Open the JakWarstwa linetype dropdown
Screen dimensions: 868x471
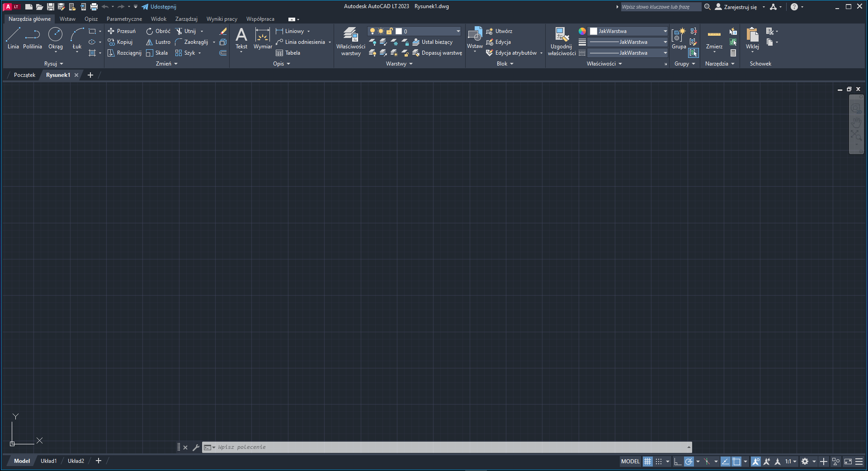(628, 53)
